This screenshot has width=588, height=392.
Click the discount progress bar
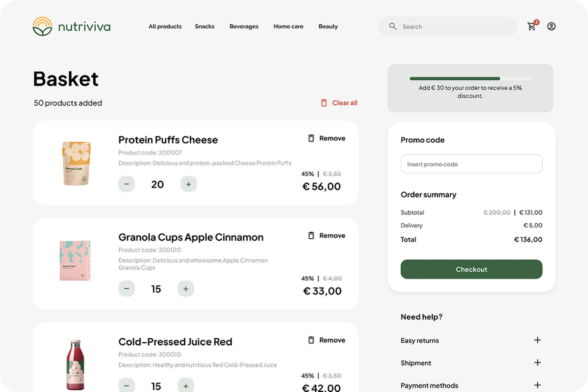click(470, 78)
